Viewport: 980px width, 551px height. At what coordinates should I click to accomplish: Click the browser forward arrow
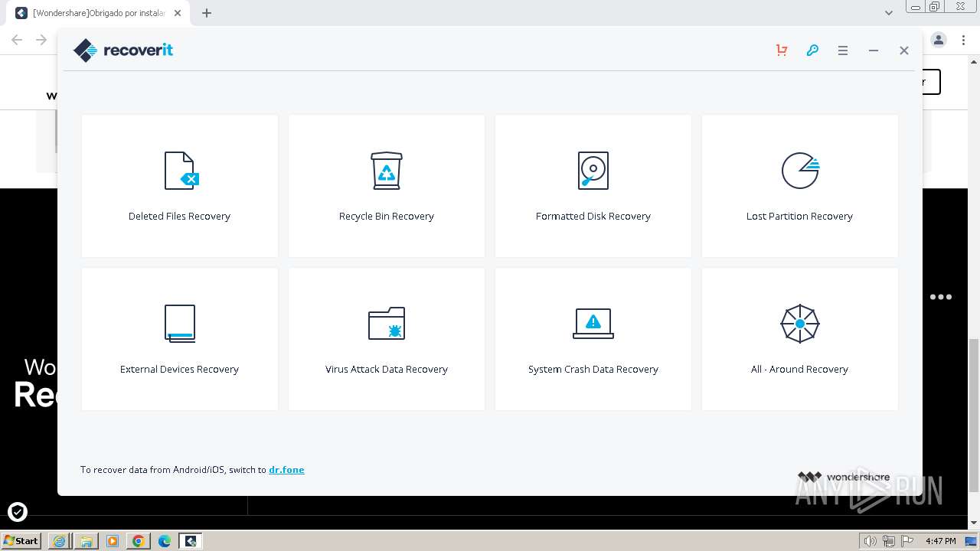coord(41,40)
